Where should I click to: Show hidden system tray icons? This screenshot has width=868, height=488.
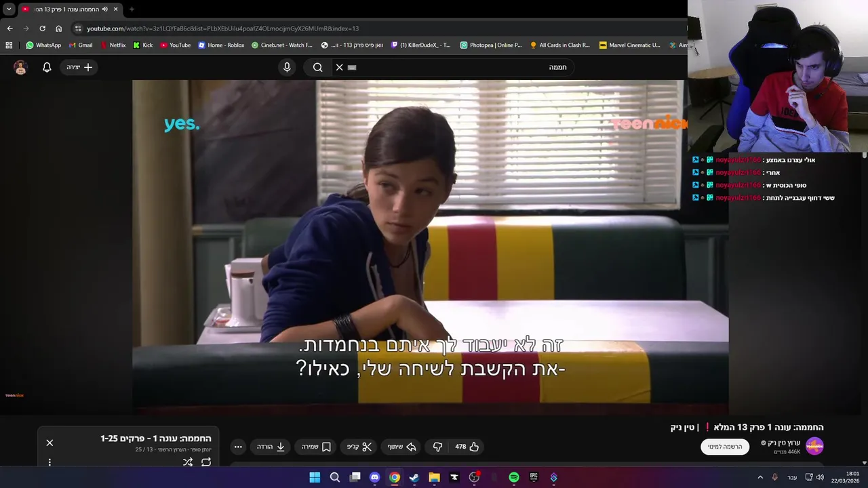pyautogui.click(x=760, y=477)
